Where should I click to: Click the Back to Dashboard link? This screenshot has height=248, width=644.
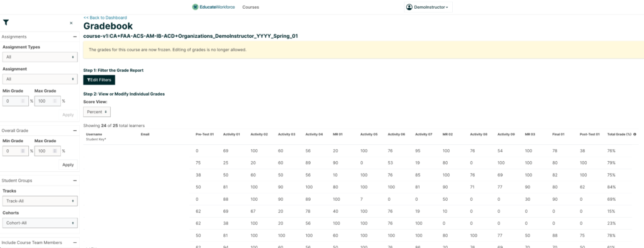pyautogui.click(x=105, y=18)
